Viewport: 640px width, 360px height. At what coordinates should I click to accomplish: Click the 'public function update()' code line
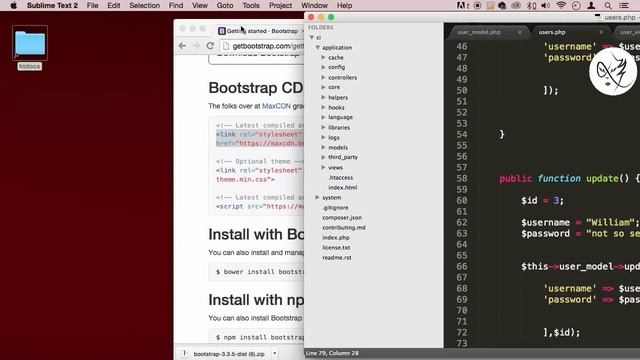569,179
